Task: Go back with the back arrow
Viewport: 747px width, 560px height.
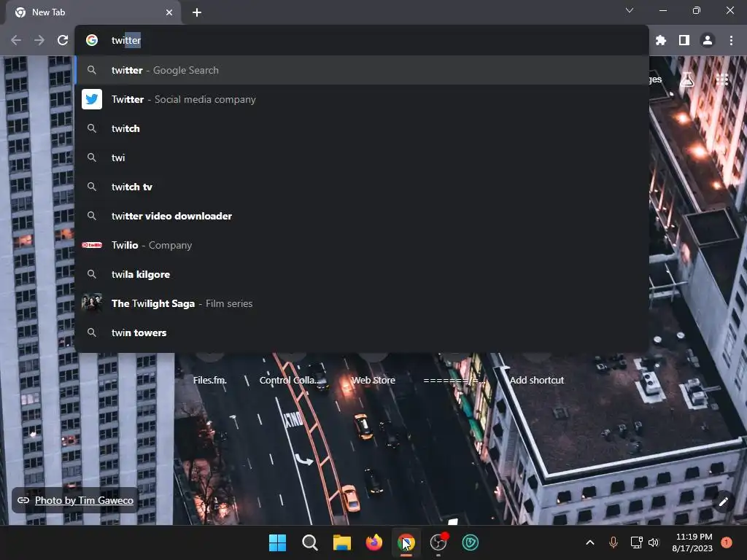Action: pyautogui.click(x=16, y=41)
